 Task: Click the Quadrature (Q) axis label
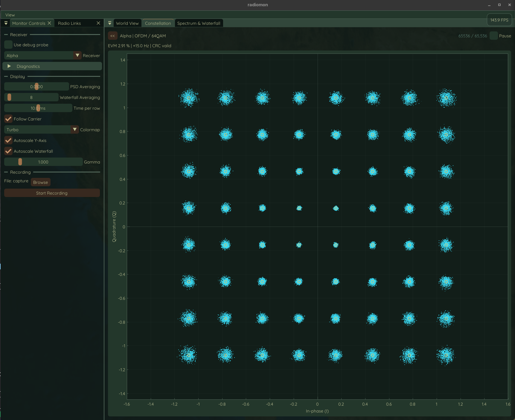[114, 227]
